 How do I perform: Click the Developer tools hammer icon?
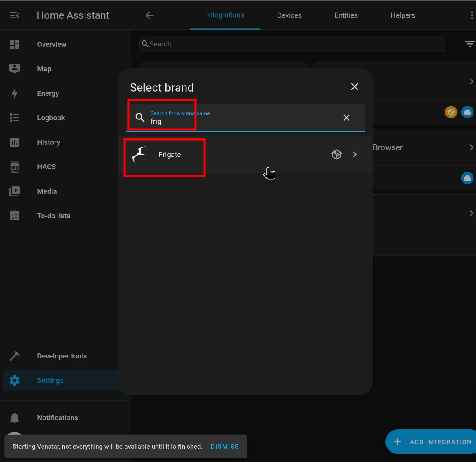click(15, 356)
